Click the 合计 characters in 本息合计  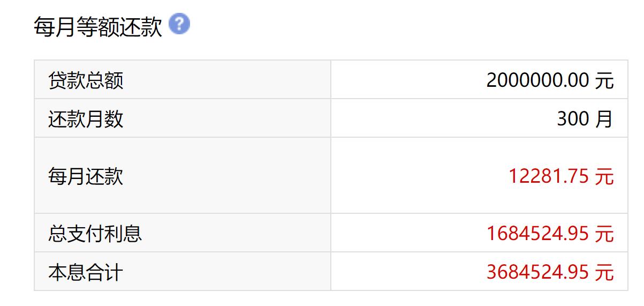104,272
